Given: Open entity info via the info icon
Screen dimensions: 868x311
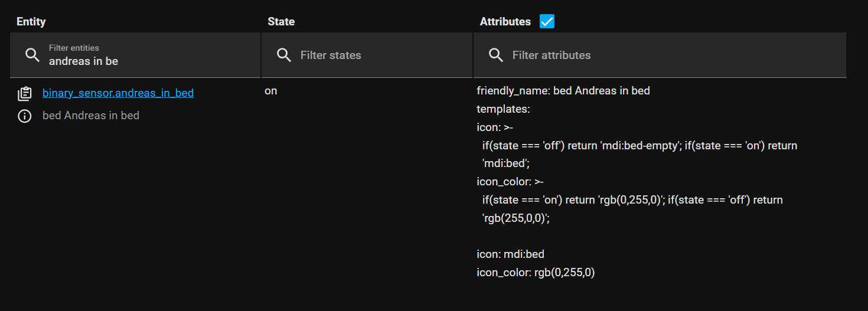Looking at the screenshot, I should (x=25, y=116).
